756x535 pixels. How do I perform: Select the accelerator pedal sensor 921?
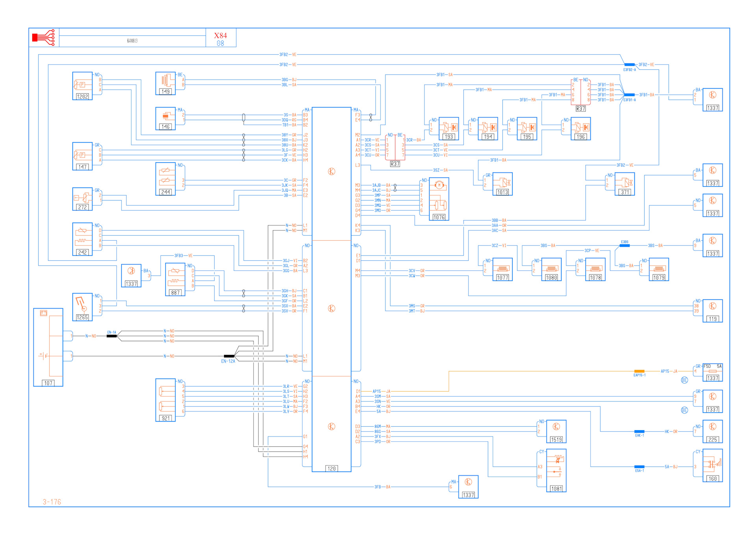click(165, 399)
